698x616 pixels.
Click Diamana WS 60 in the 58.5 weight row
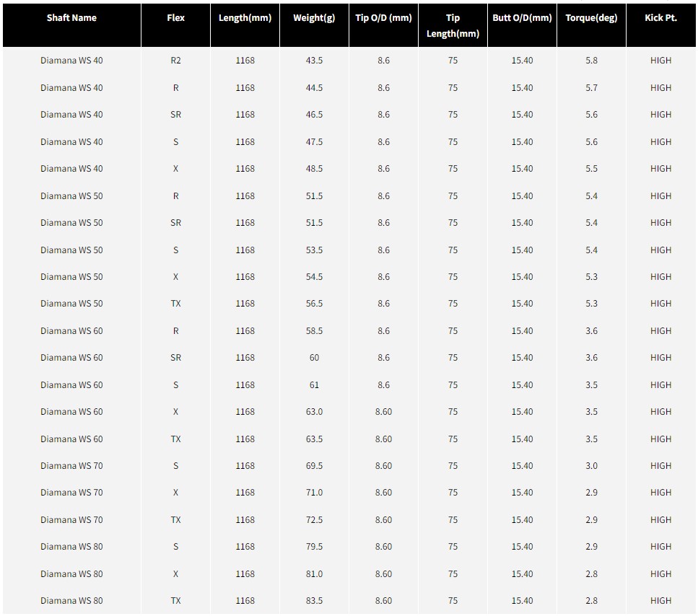coord(71,331)
